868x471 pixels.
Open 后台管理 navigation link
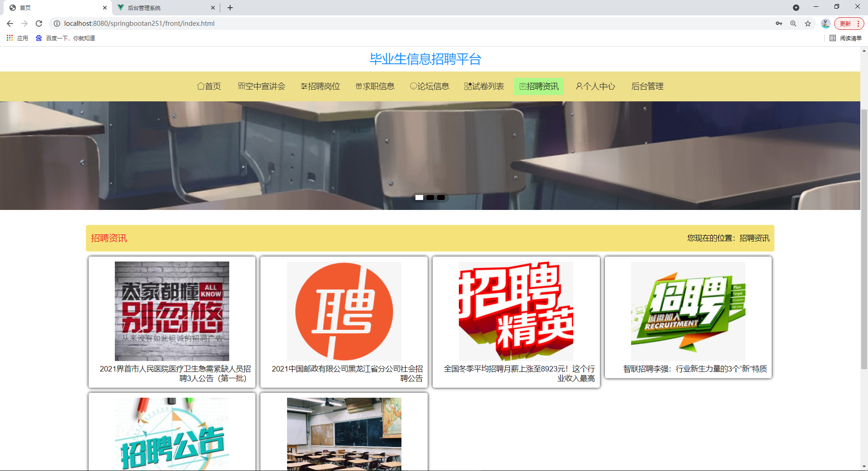[647, 86]
